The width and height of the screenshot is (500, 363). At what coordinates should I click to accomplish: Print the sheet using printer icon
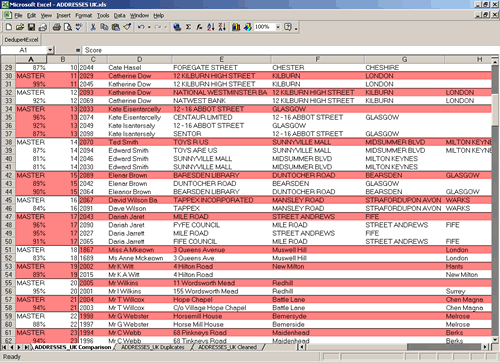point(57,27)
